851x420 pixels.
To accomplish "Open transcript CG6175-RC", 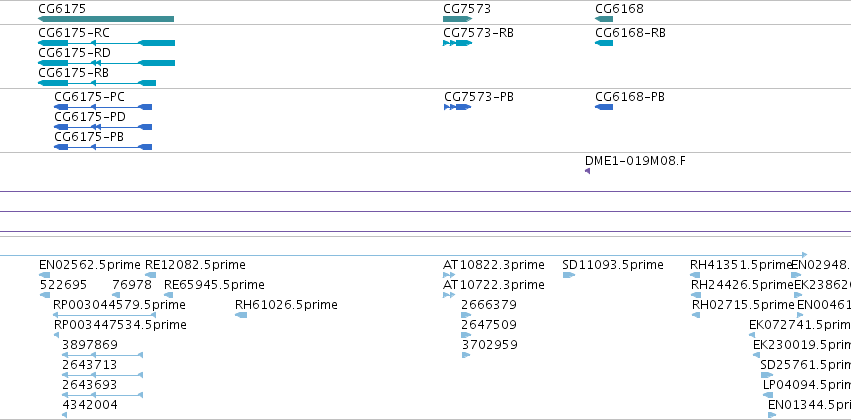I will coord(74,33).
